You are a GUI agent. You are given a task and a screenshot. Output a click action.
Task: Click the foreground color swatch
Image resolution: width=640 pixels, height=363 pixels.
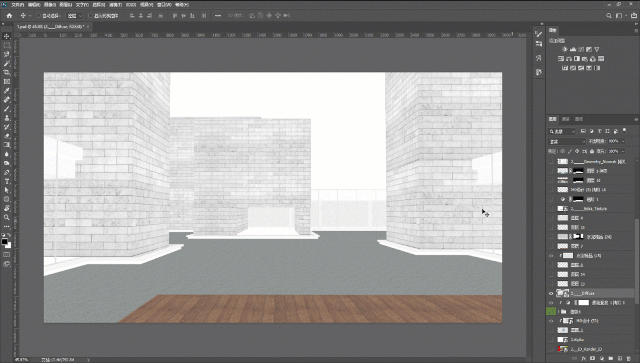click(x=4, y=241)
